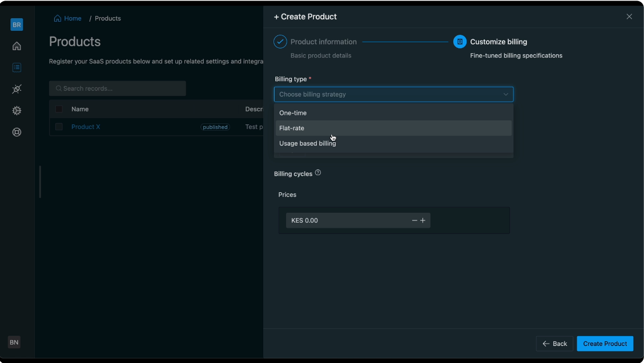Open the support lifebuoy icon in the sidebar
The height and width of the screenshot is (363, 644).
click(17, 132)
